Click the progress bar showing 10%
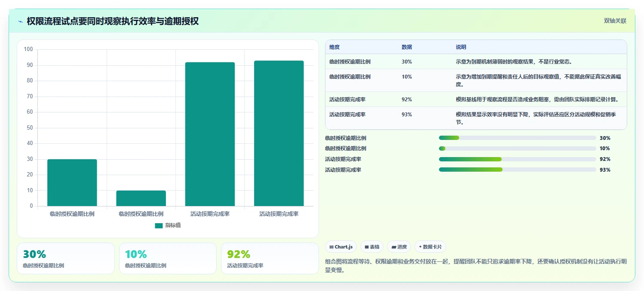Image resolution: width=644 pixels, height=291 pixels. click(x=517, y=149)
